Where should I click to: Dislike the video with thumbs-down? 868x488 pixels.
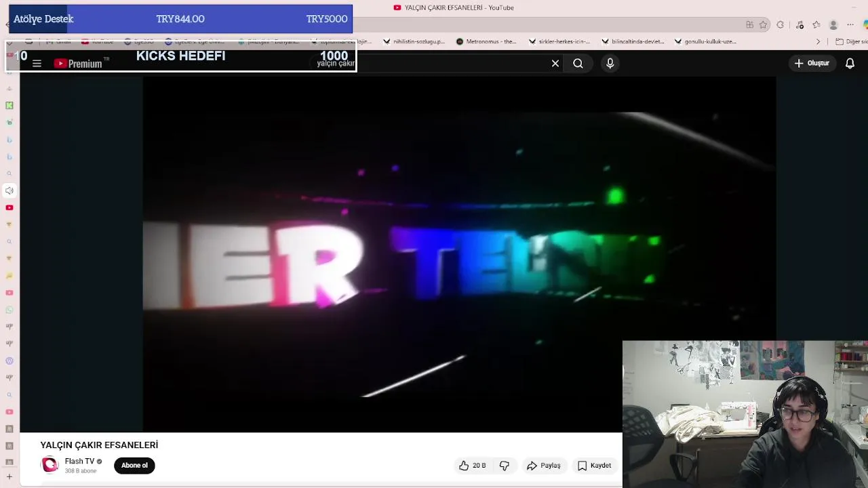(x=505, y=466)
